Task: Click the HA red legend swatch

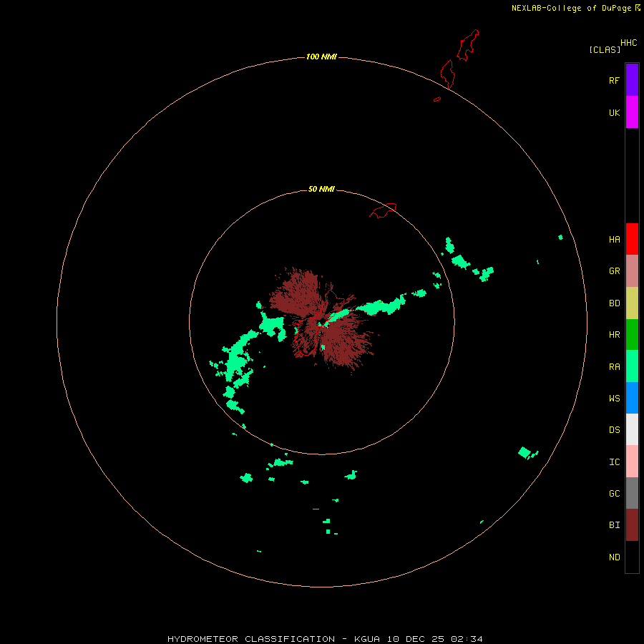Action: pos(632,239)
